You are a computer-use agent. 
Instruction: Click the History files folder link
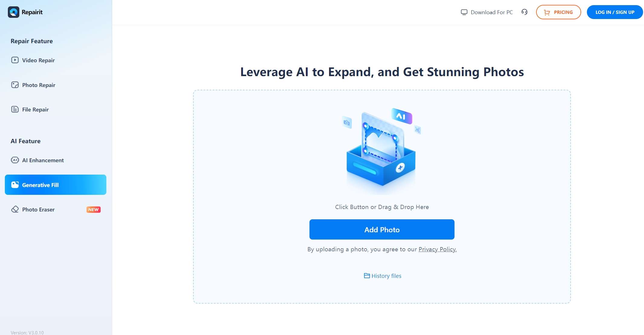382,275
